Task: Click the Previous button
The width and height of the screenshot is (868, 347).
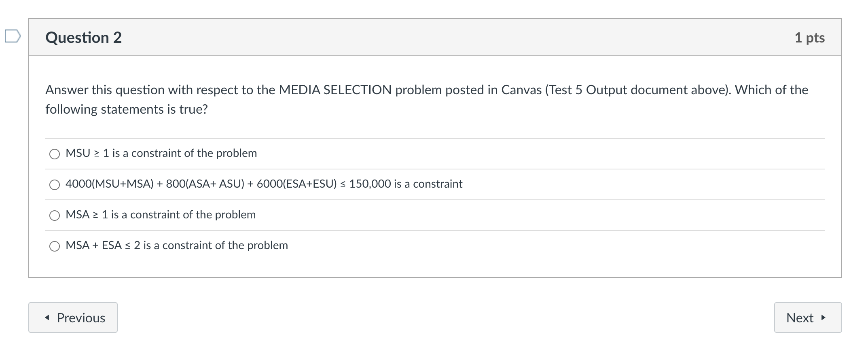Action: [73, 317]
